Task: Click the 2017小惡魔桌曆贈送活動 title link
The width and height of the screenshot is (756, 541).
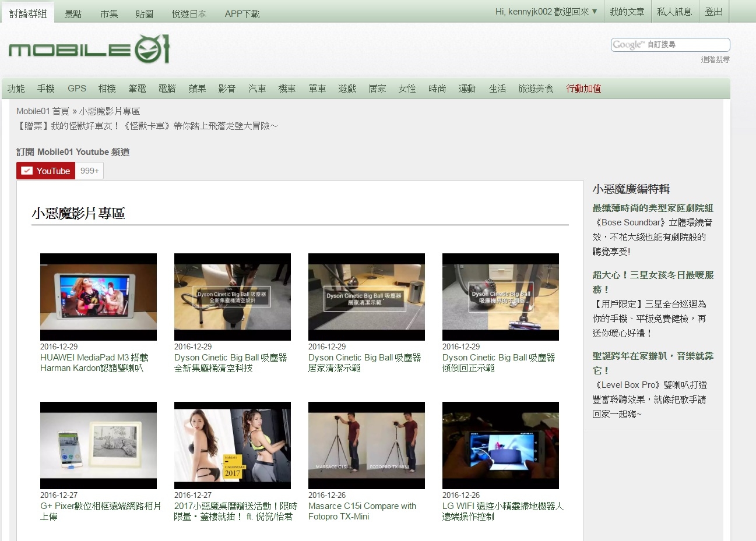Action: [x=236, y=511]
